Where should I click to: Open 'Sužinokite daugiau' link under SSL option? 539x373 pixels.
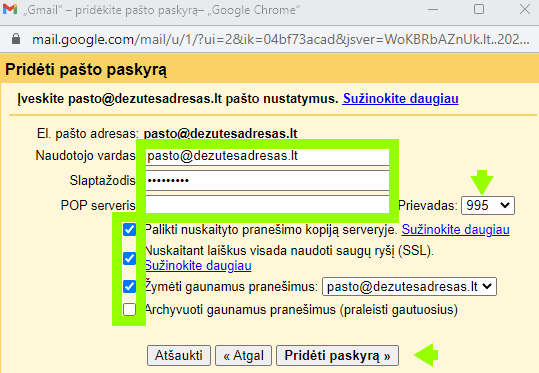point(198,266)
